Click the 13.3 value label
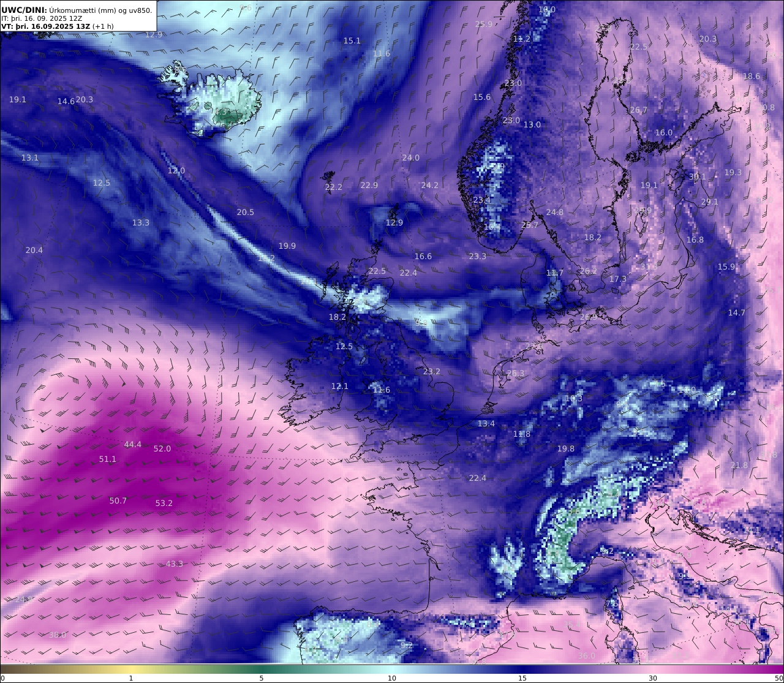 [x=140, y=222]
